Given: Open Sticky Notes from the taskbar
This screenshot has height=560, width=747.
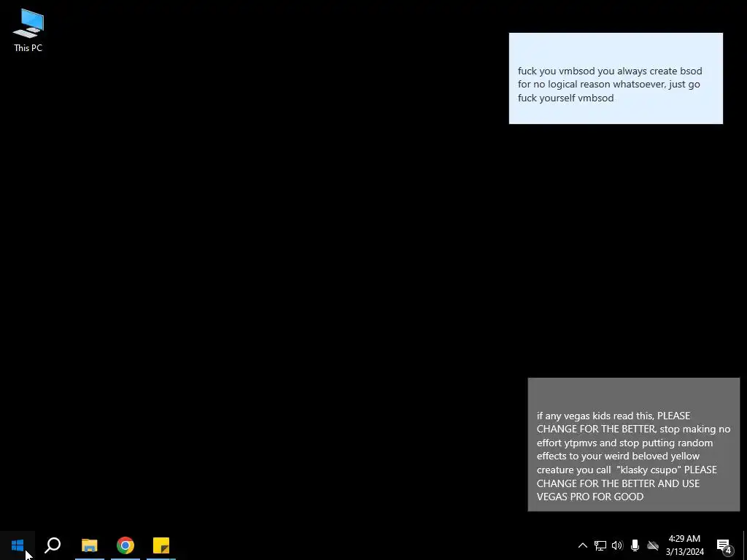Looking at the screenshot, I should point(161,545).
